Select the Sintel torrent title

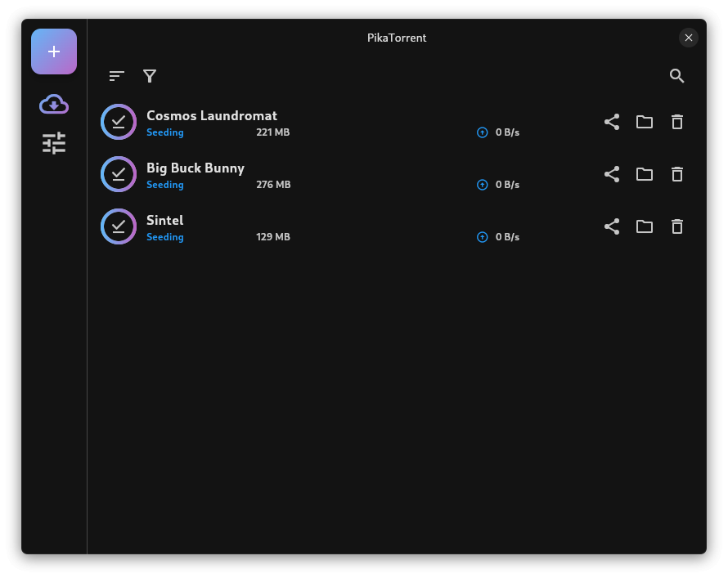pyautogui.click(x=165, y=220)
